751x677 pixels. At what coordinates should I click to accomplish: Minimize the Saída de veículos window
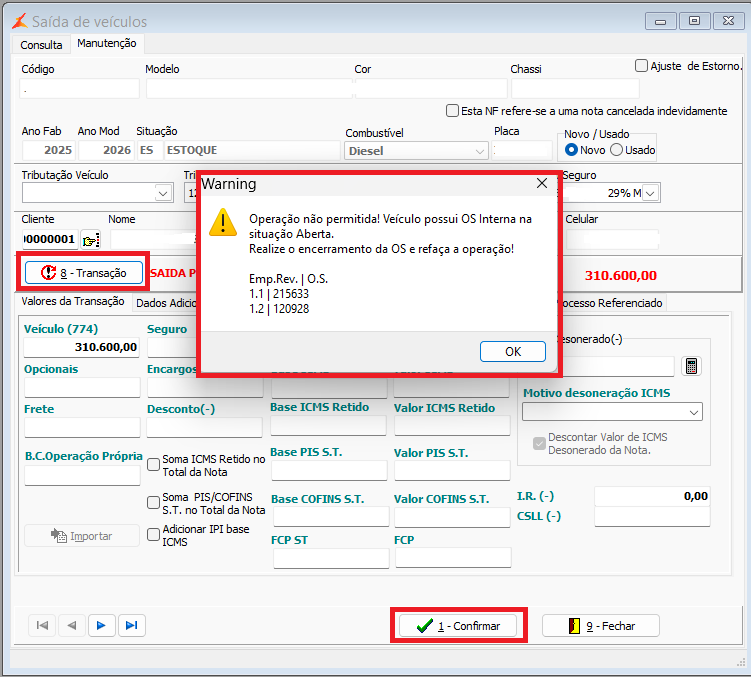click(660, 21)
